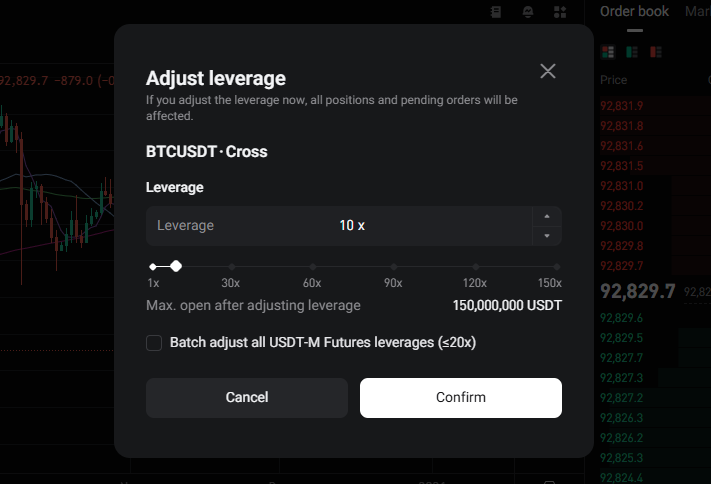Open the layout widgets grid icon

(559, 12)
